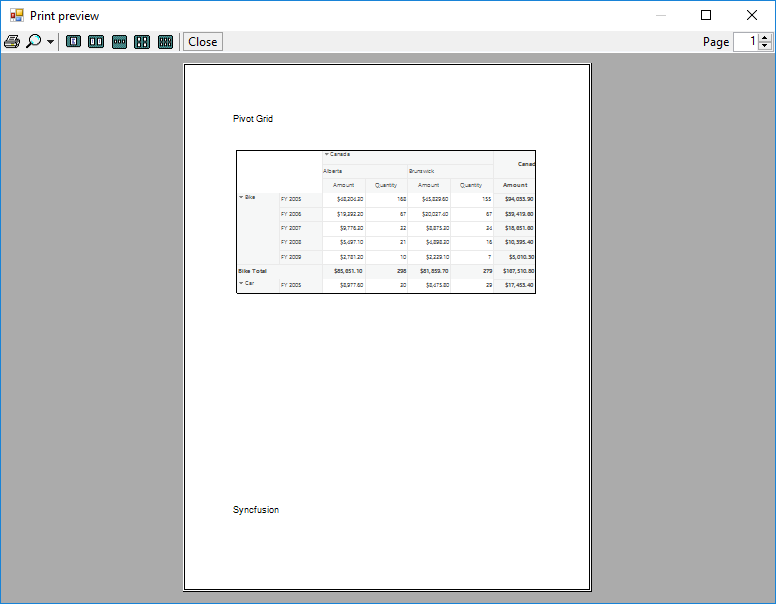The height and width of the screenshot is (604, 776).
Task: Select the three pages layout icon
Action: 119,42
